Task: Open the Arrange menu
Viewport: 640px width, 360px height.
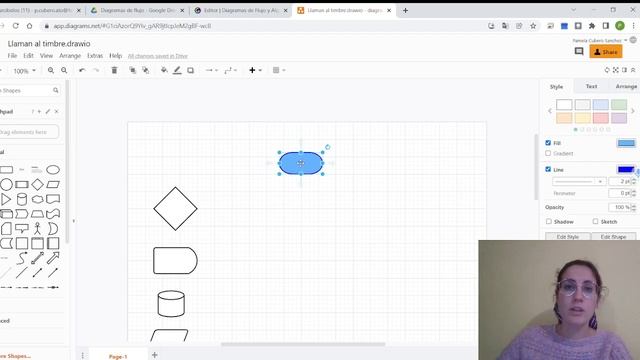Action: (70, 56)
